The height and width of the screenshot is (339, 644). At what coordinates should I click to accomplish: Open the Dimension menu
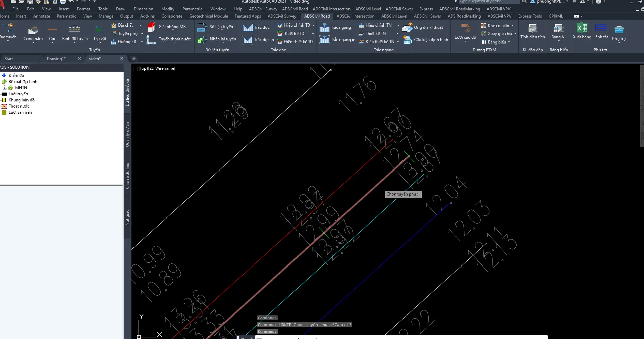click(x=143, y=9)
